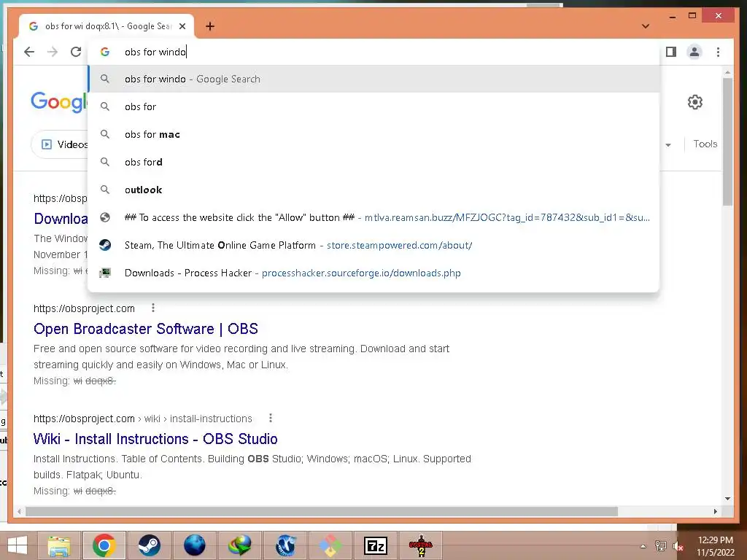Open the Windows Start button
747x560 pixels.
pyautogui.click(x=18, y=545)
